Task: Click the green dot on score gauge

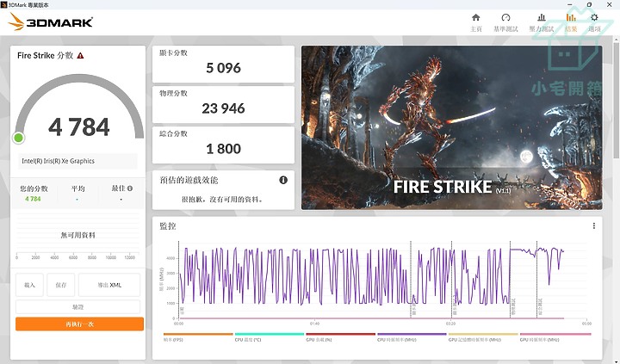Action: point(18,138)
